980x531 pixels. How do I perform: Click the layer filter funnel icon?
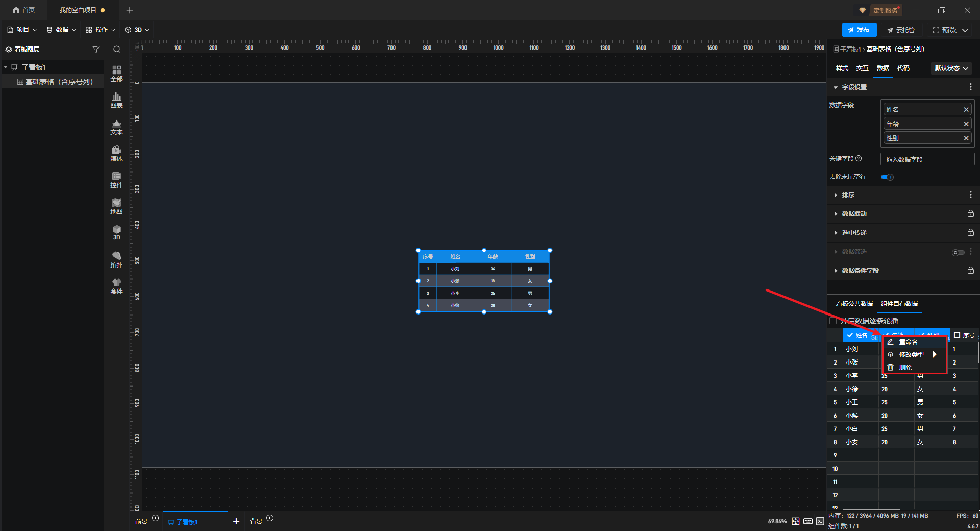click(95, 50)
